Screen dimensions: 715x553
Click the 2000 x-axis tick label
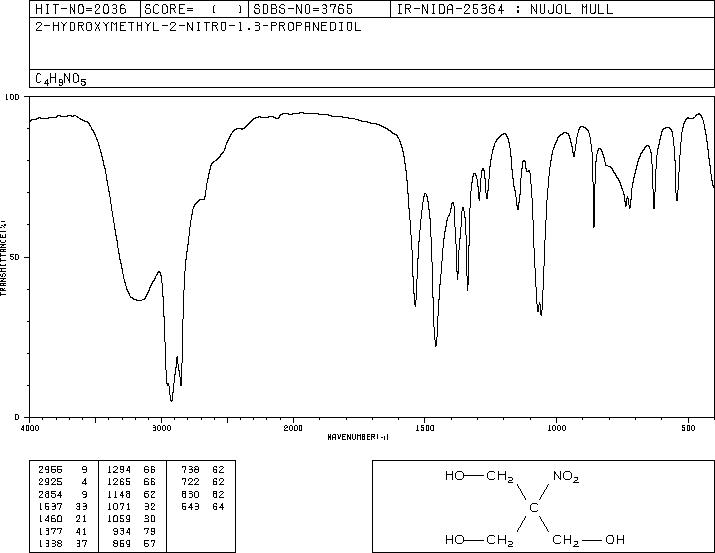tap(293, 428)
